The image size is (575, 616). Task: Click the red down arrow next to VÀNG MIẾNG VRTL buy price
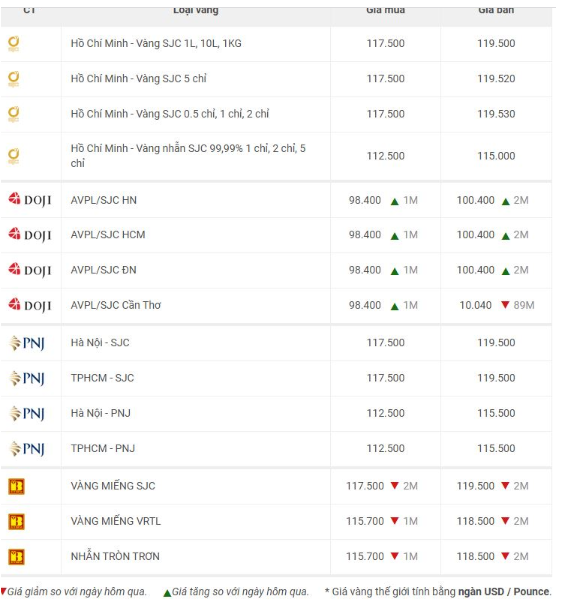395,521
